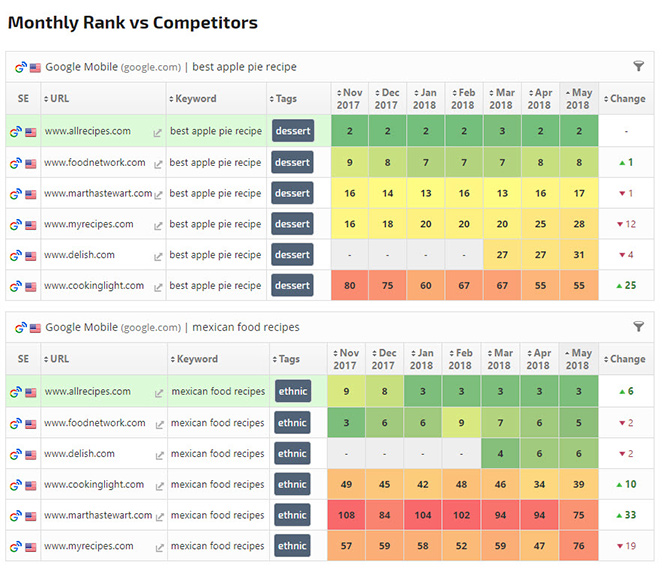This screenshot has width=662, height=568.
Task: Click ethnic tag in www.foodnetwork.com row
Action: click(x=292, y=423)
